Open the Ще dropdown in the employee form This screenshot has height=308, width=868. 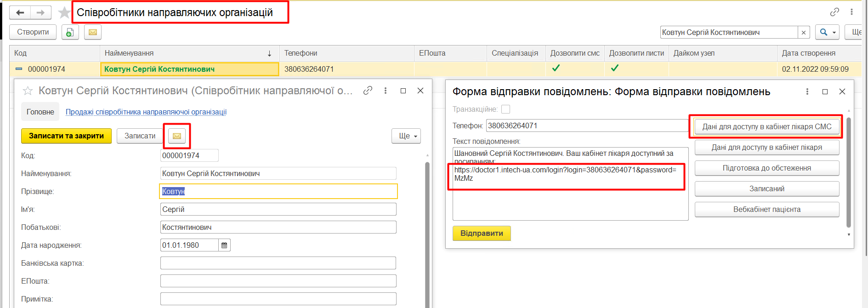coord(406,136)
